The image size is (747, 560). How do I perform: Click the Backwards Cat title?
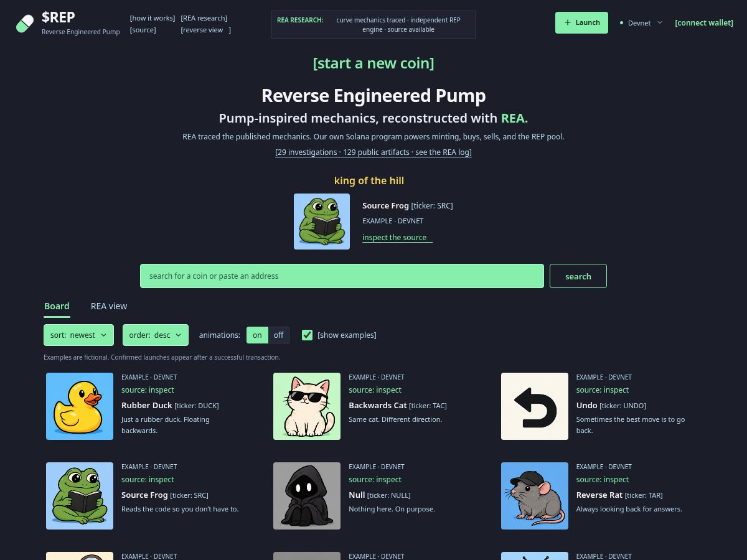point(378,406)
